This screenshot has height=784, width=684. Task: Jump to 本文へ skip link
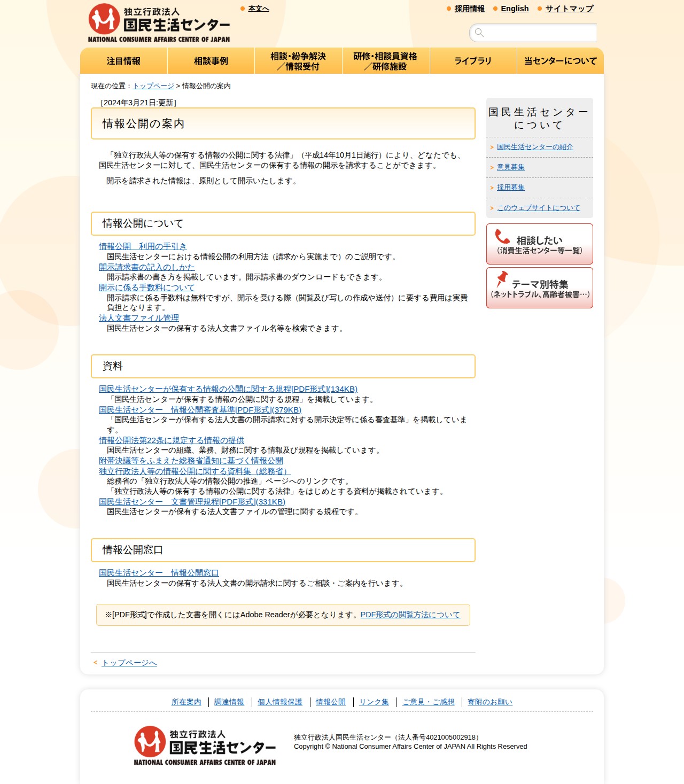259,9
